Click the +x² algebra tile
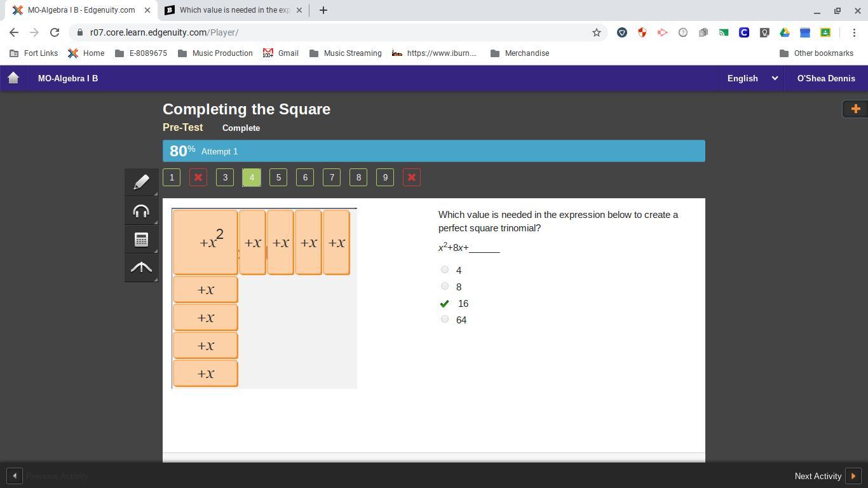 (205, 242)
